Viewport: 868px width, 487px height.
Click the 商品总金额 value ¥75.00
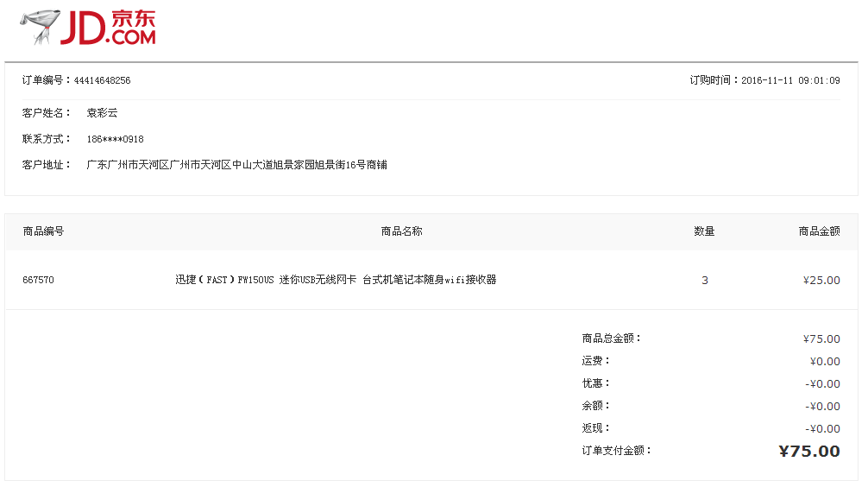tap(821, 338)
